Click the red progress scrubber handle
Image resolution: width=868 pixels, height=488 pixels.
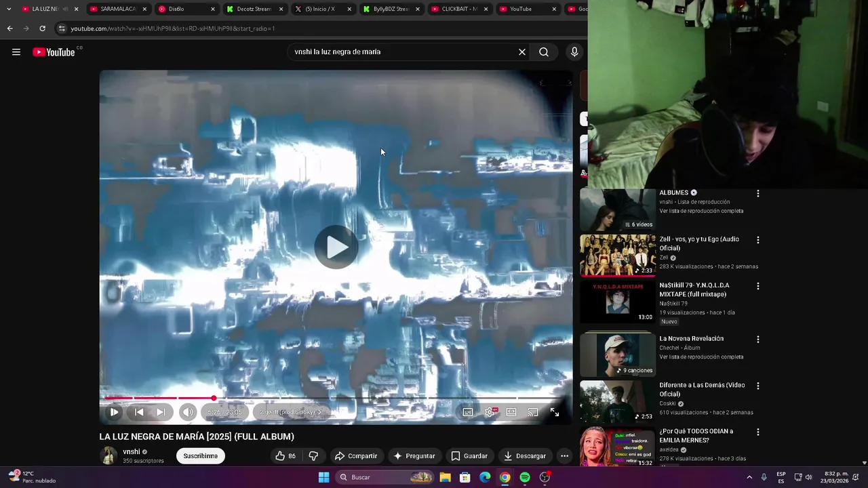[x=214, y=398]
